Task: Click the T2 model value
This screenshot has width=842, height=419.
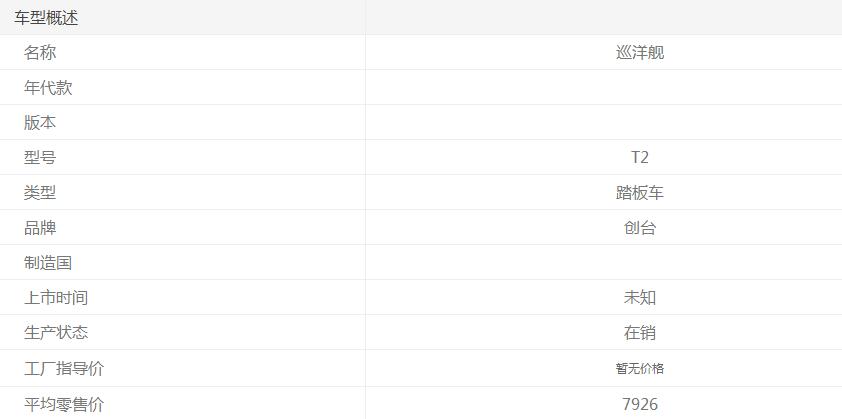Action: point(640,158)
